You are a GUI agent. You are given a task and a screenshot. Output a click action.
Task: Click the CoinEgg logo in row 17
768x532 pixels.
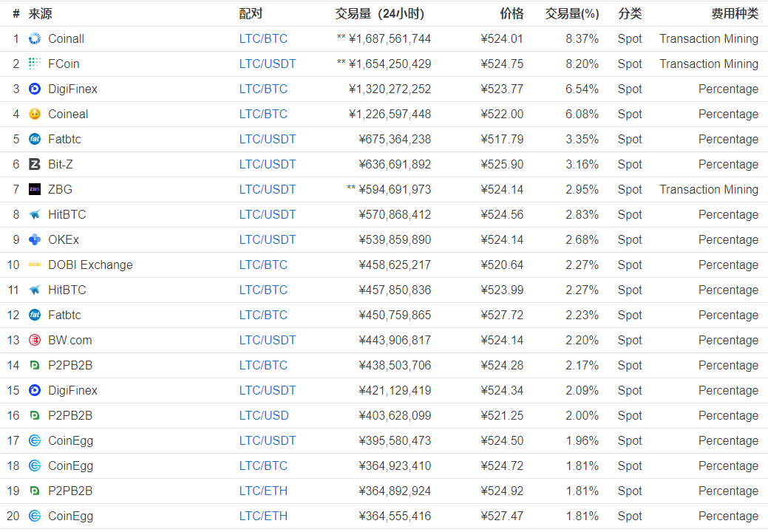(34, 440)
